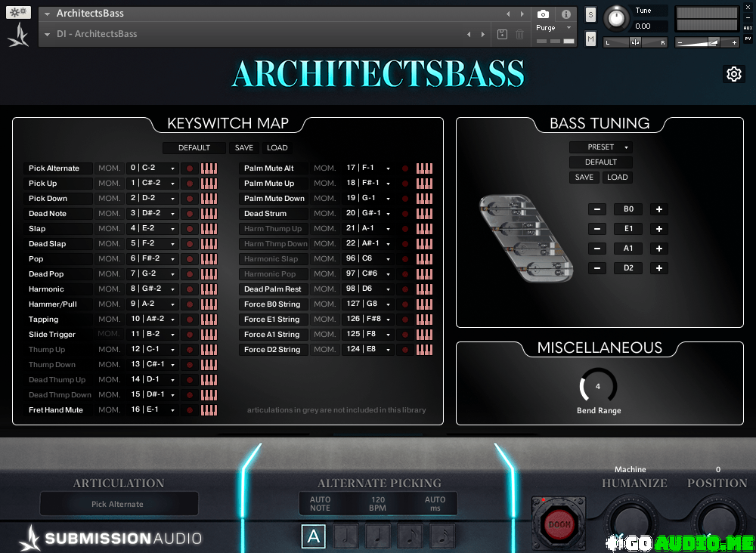
Task: Open the Purge dropdown
Action: (x=553, y=28)
